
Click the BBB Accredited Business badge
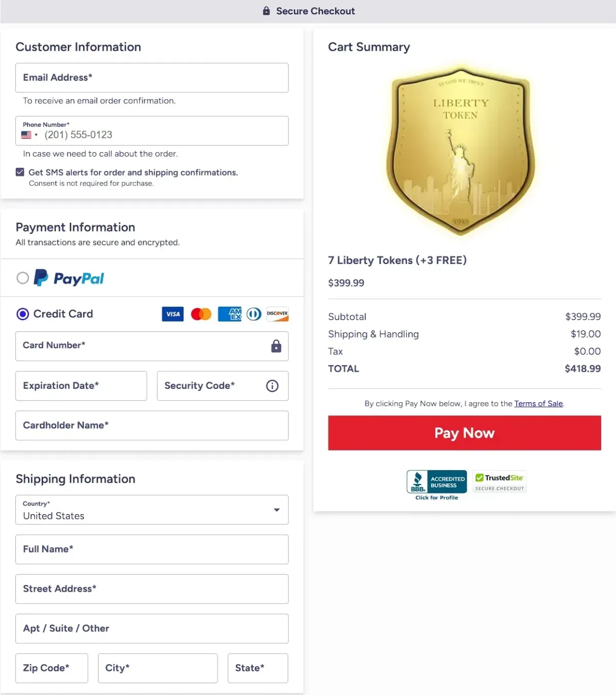[x=436, y=482]
